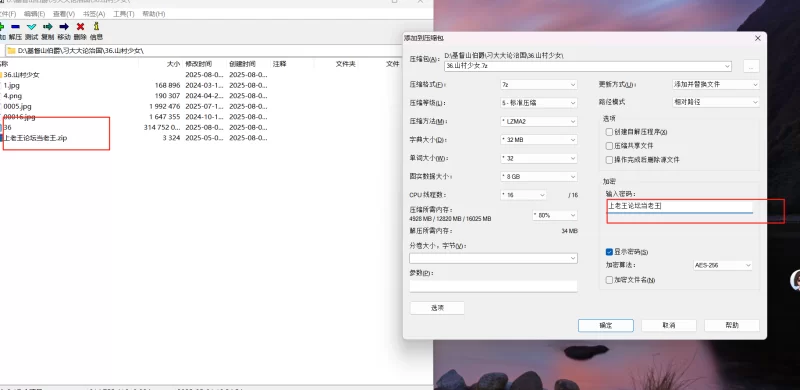Click the Info (信息) toolbar icon

[96, 27]
